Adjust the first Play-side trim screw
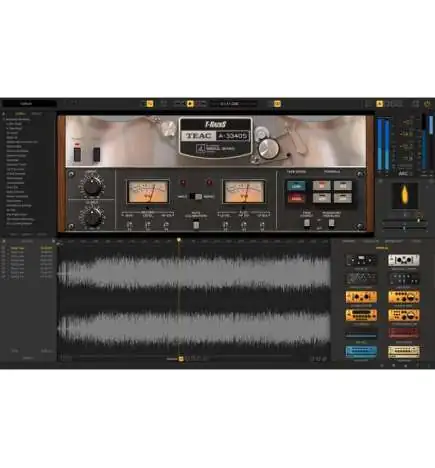This screenshot has width=435, height=468. click(226, 226)
